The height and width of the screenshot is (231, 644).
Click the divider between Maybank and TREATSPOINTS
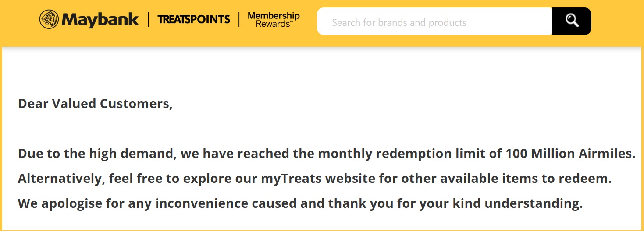pos(148,20)
